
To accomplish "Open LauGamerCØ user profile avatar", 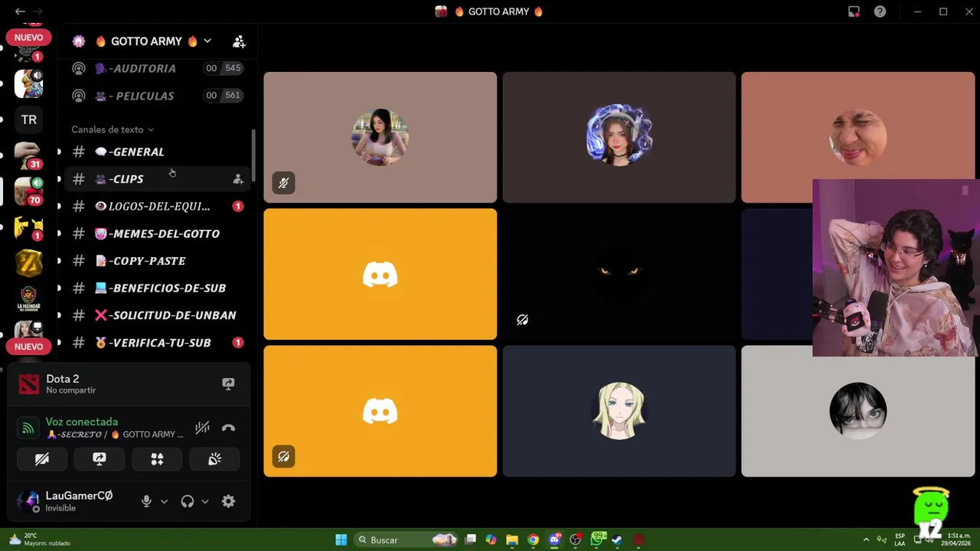I will point(28,501).
